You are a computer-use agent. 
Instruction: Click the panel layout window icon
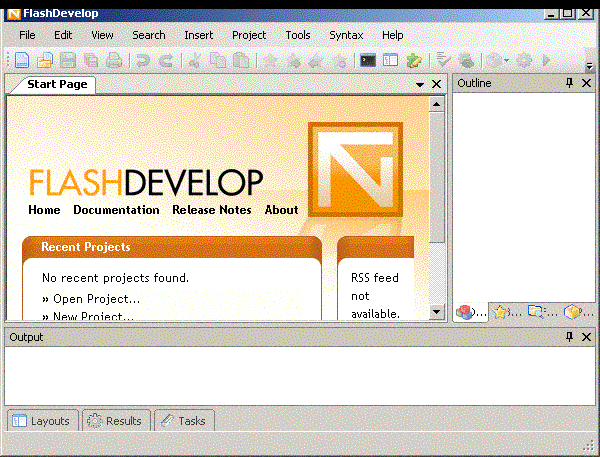tap(391, 60)
